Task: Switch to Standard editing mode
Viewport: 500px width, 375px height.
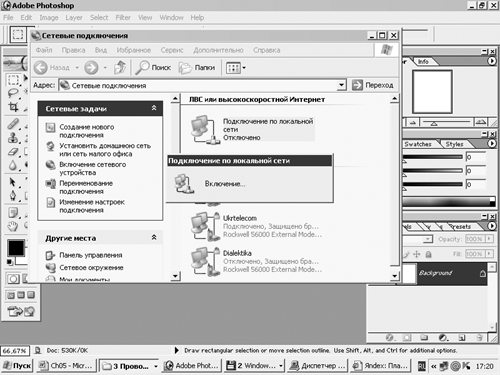Action: 13,279
